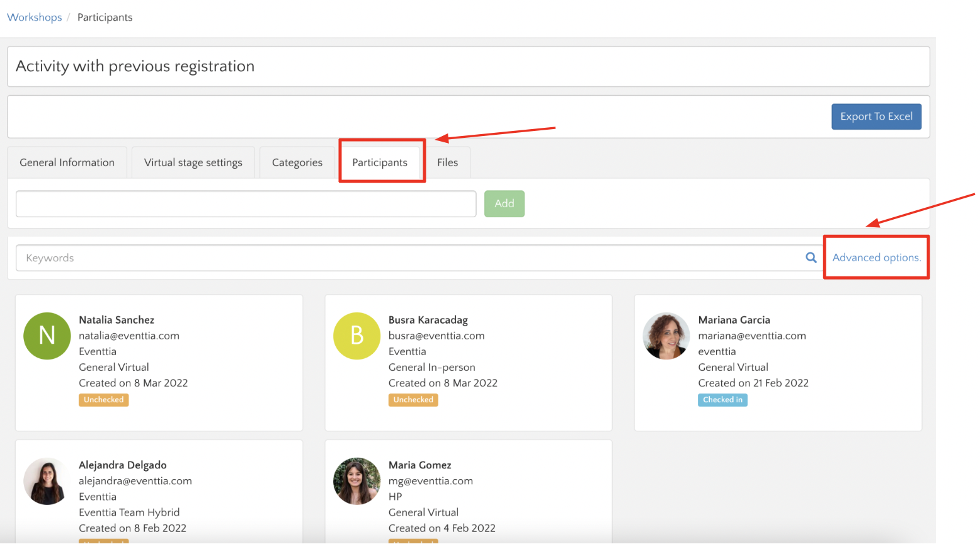980x544 pixels.
Task: Navigate back using the Workshops breadcrumb
Action: pos(35,17)
